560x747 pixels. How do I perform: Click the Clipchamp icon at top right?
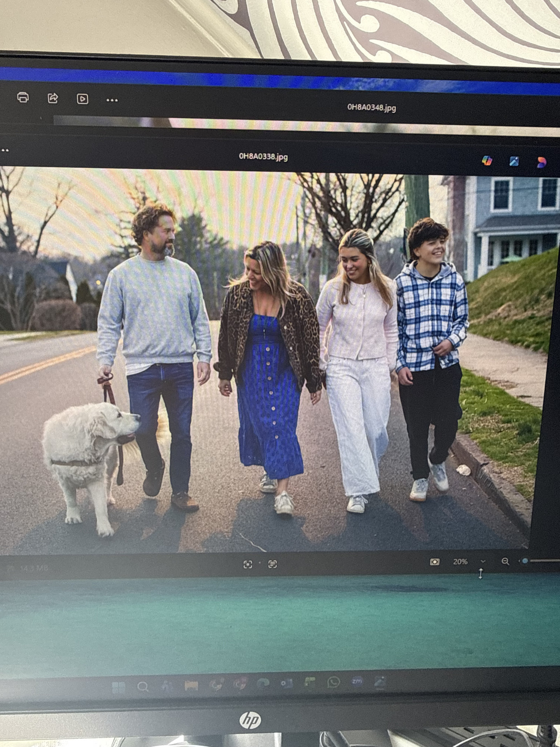[541, 162]
